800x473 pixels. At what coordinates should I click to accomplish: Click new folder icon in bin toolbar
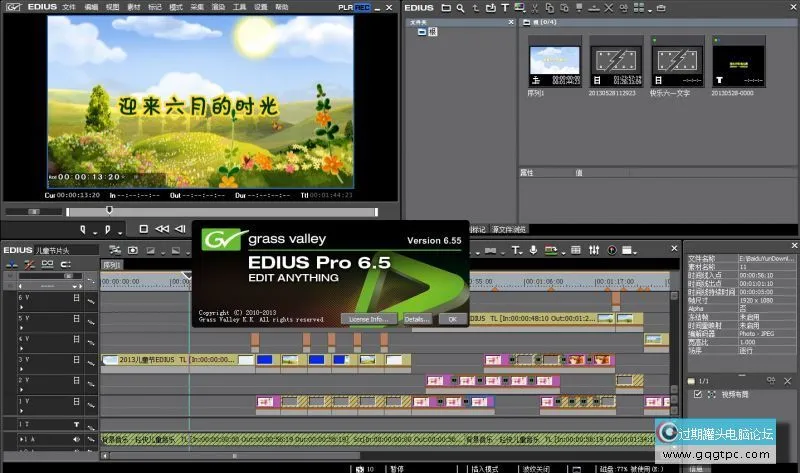(x=446, y=8)
